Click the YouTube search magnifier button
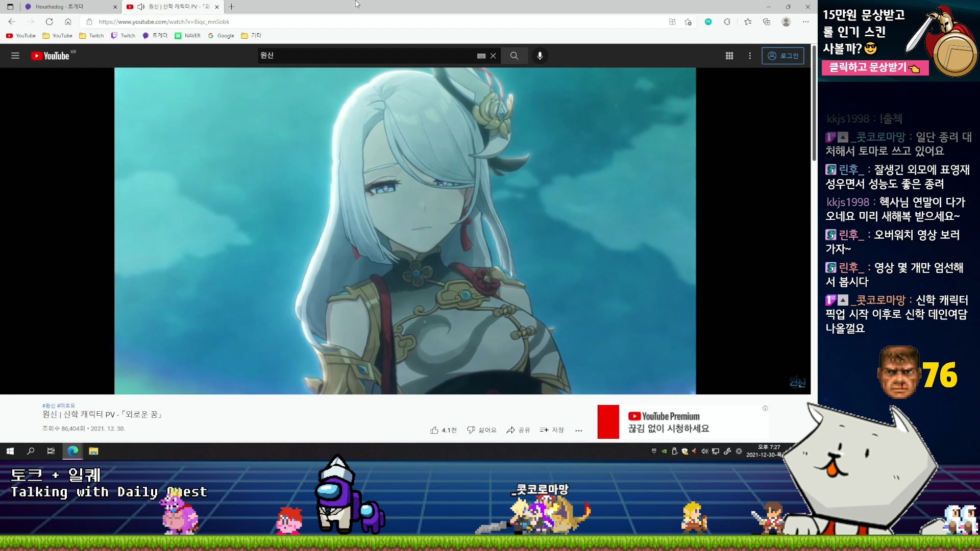Image resolution: width=980 pixels, height=551 pixels. pyautogui.click(x=514, y=56)
